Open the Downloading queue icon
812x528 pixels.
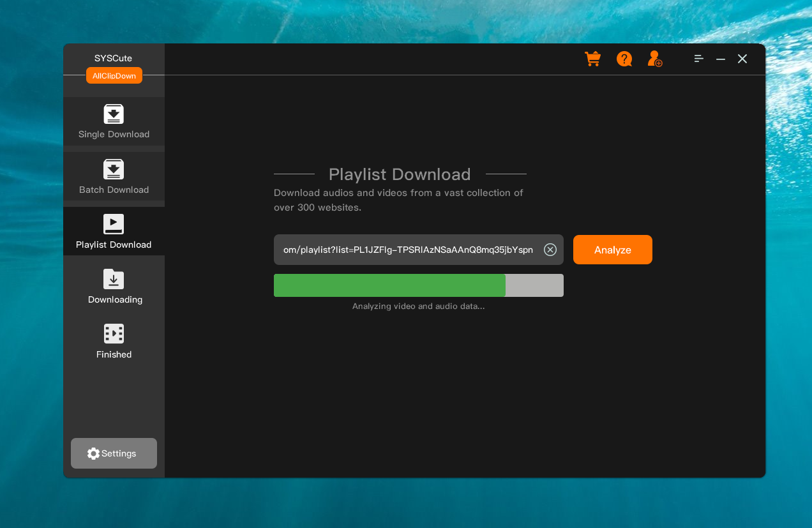point(114,280)
